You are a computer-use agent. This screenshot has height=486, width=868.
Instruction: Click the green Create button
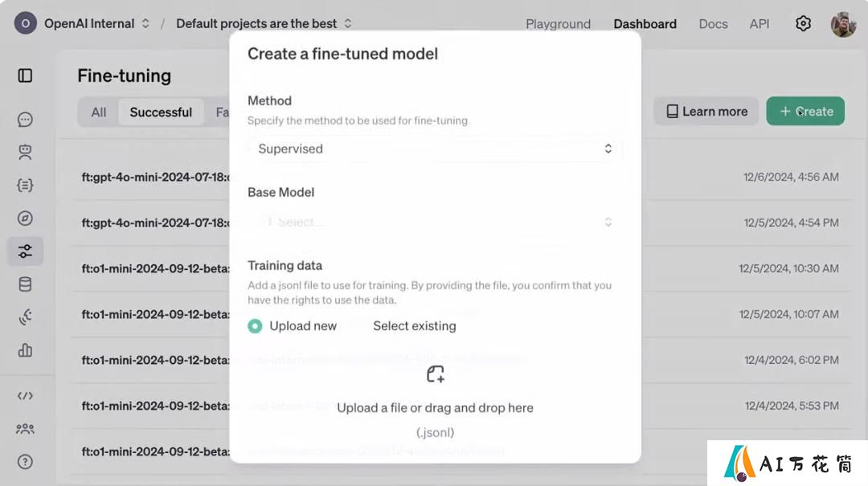point(805,112)
